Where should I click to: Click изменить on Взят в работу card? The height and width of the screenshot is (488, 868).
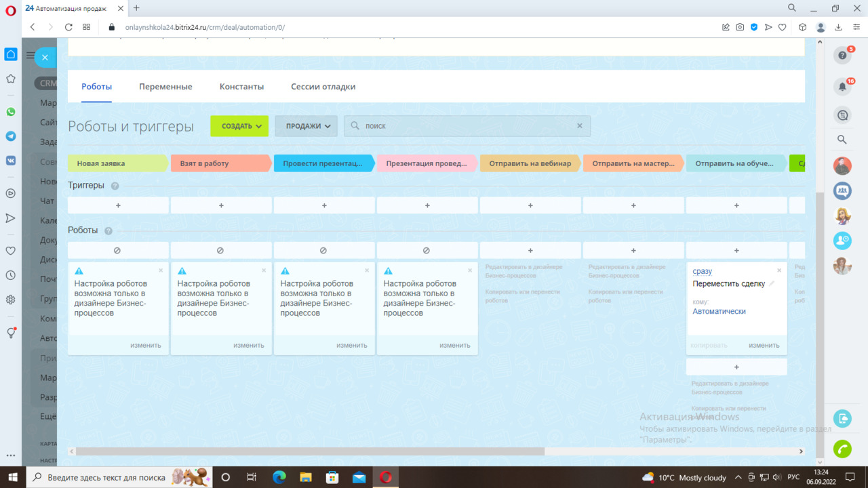pos(249,345)
